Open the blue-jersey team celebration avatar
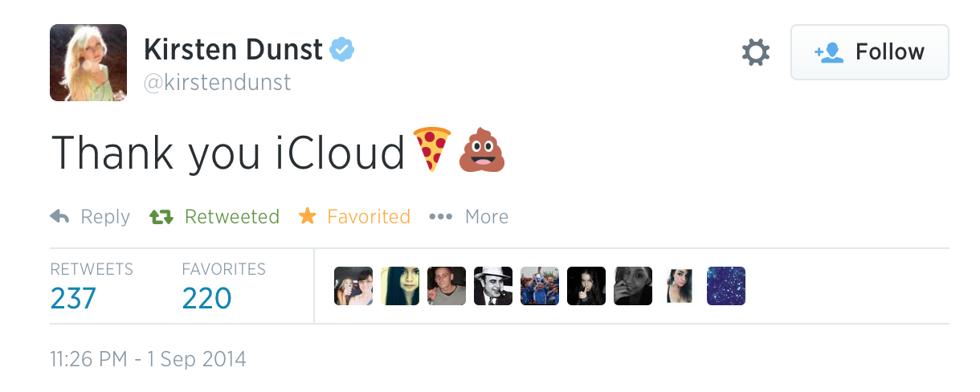This screenshot has width=980, height=392. [x=540, y=286]
